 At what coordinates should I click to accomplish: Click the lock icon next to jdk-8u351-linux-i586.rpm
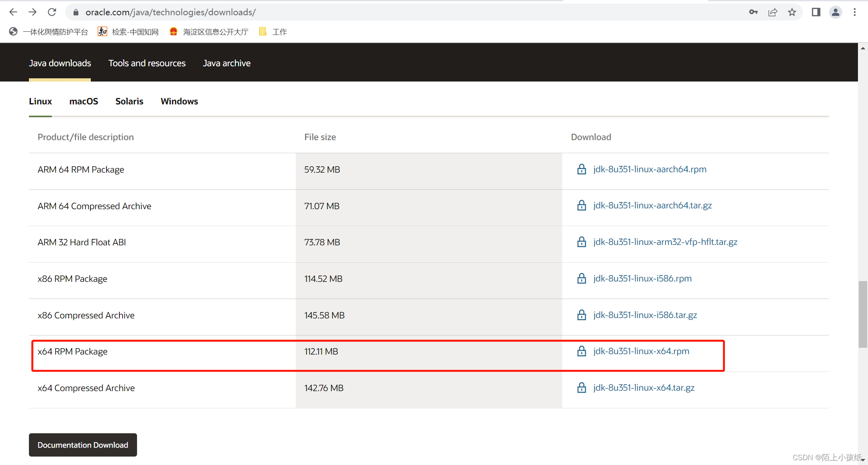coord(581,278)
